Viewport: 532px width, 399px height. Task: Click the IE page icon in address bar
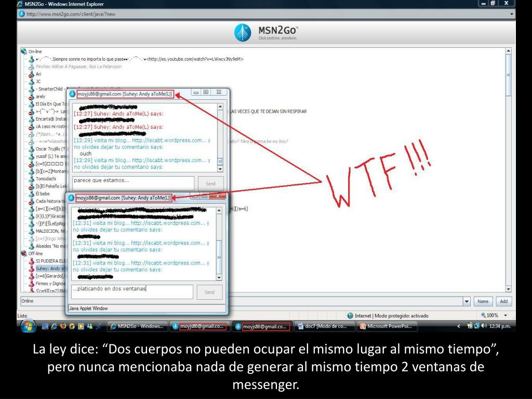22,14
